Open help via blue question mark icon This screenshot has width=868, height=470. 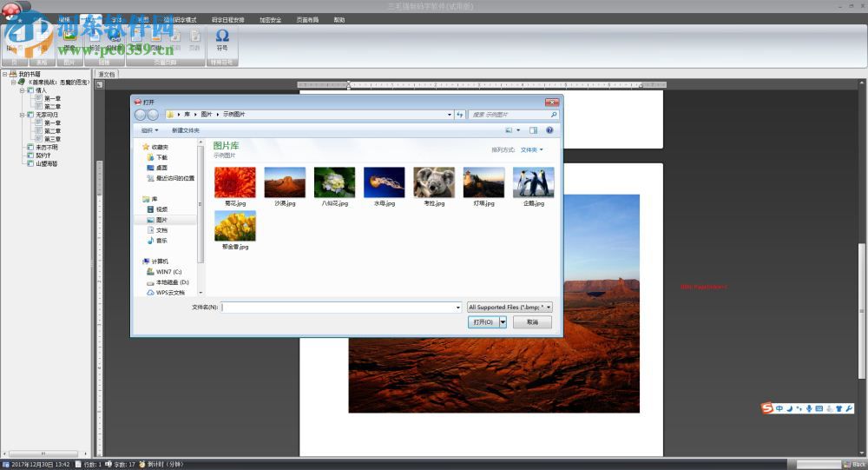(549, 130)
